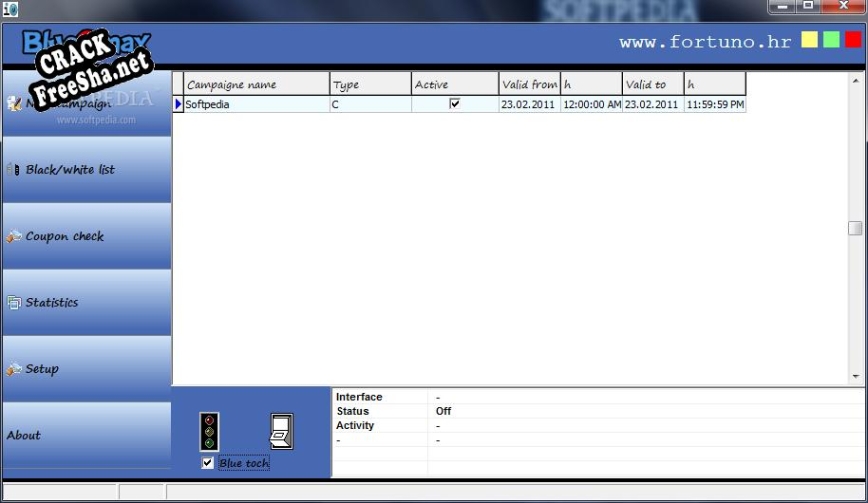Viewport: 868px width, 503px height.
Task: Toggle the Blue toch checkbox
Action: 208,463
